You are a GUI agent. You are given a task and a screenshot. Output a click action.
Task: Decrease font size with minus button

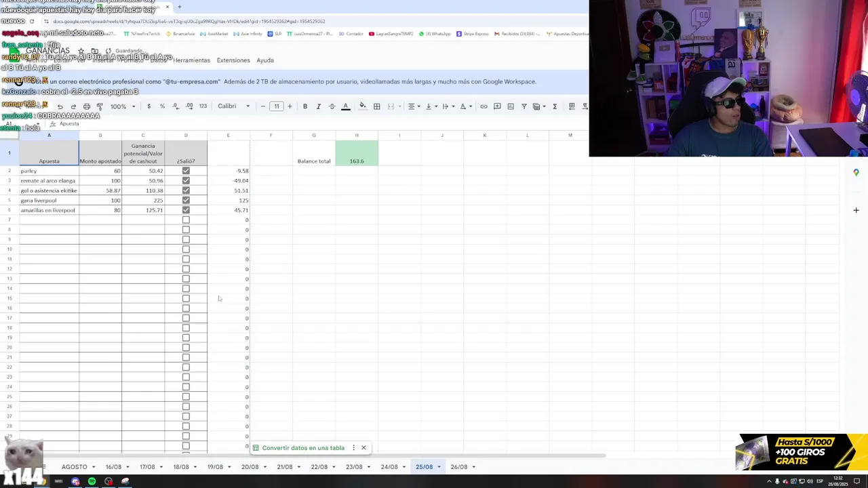[263, 106]
